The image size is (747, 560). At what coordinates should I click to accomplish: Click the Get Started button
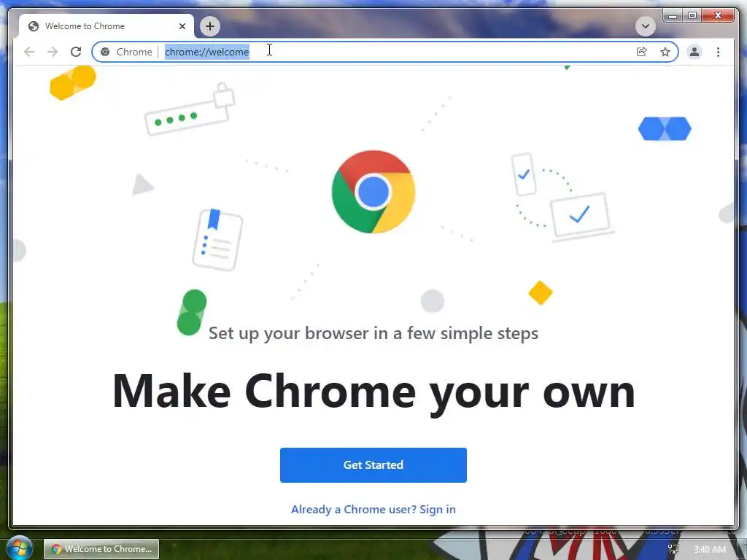coord(373,464)
